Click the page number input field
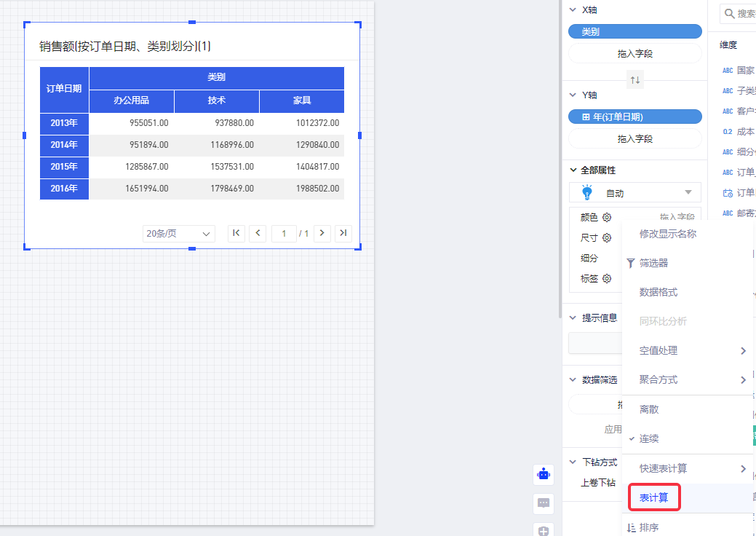Image resolution: width=756 pixels, height=536 pixels. (x=283, y=233)
